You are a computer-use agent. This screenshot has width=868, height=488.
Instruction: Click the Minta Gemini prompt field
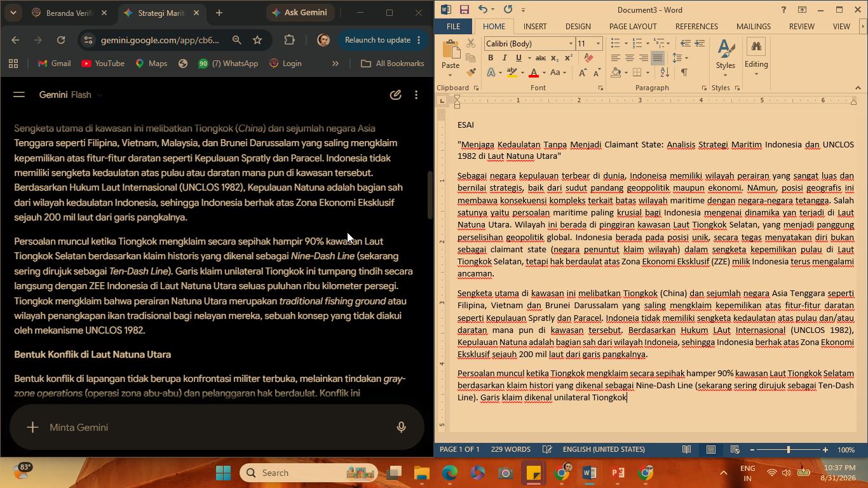216,428
